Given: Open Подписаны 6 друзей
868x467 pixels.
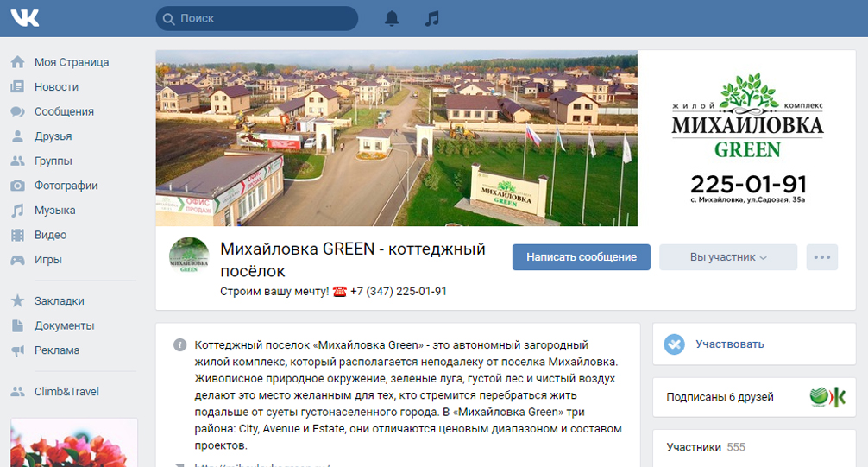Looking at the screenshot, I should click(x=720, y=396).
